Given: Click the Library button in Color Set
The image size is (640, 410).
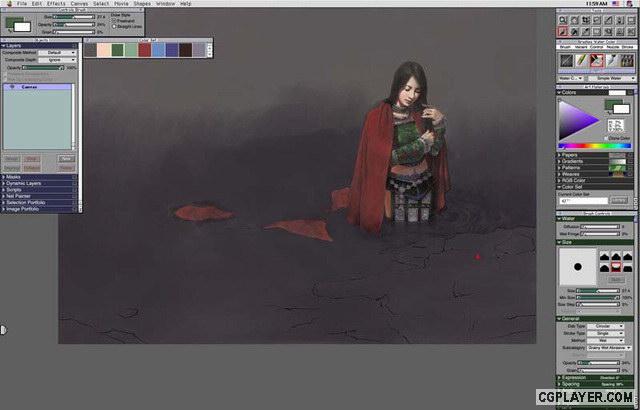Looking at the screenshot, I should (619, 201).
